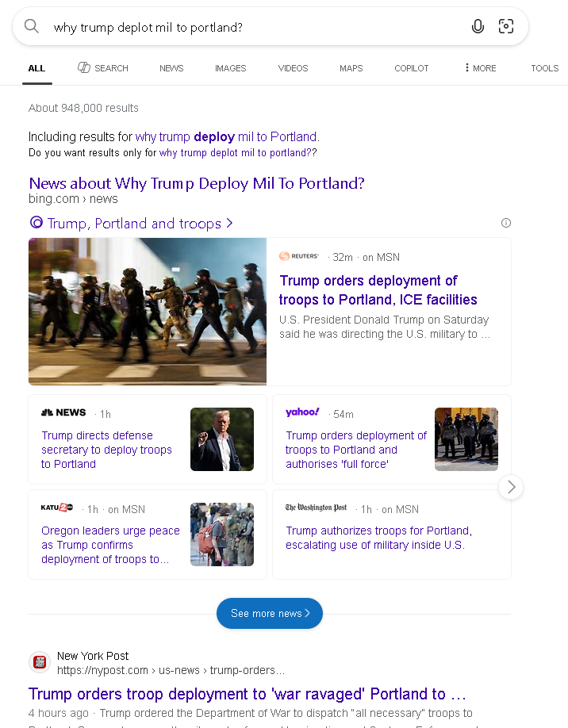The width and height of the screenshot is (568, 728).
Task: Advance news carousel with right chevron
Action: (x=511, y=487)
